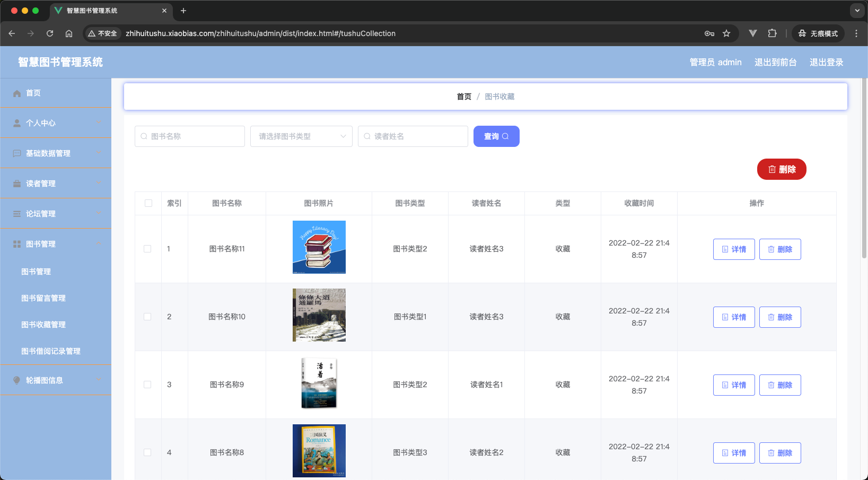Click the briefcase icon beside 读者管理
Image resolution: width=868 pixels, height=480 pixels.
tap(17, 184)
